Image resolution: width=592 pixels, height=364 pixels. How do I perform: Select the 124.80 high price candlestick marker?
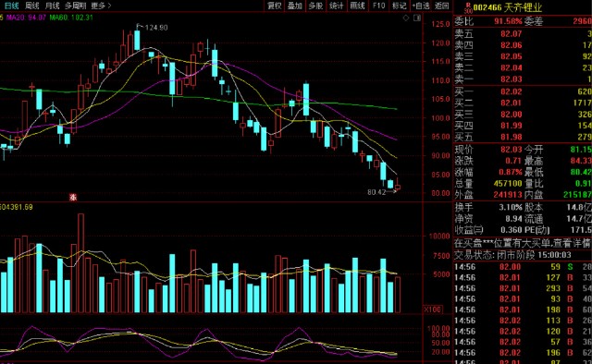point(152,28)
